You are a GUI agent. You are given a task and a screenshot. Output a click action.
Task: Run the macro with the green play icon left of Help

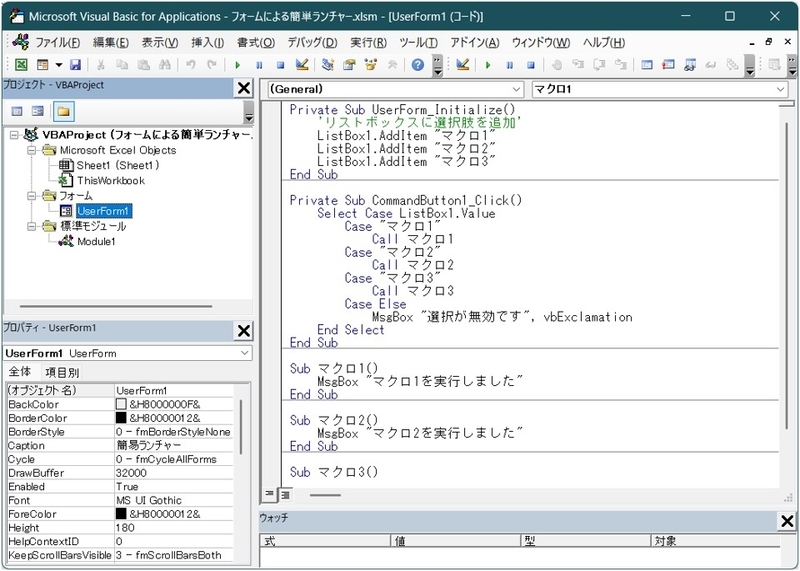pyautogui.click(x=237, y=65)
